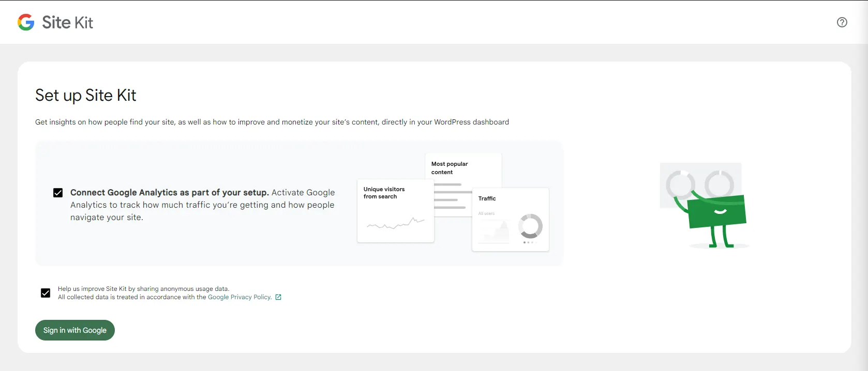This screenshot has height=371, width=868.
Task: Click the Traffic preview card
Action: (x=511, y=220)
